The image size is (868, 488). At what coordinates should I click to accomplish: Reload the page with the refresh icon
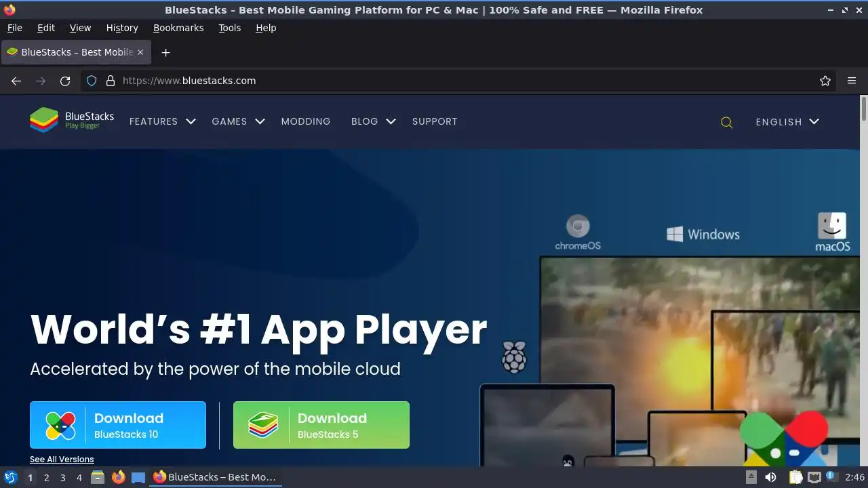pos(65,81)
